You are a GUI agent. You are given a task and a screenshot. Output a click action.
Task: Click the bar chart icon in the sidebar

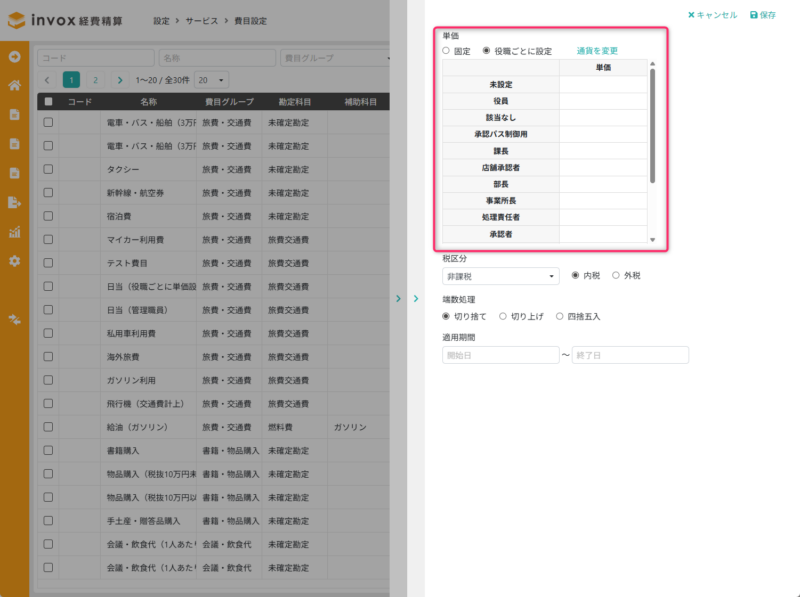point(15,232)
